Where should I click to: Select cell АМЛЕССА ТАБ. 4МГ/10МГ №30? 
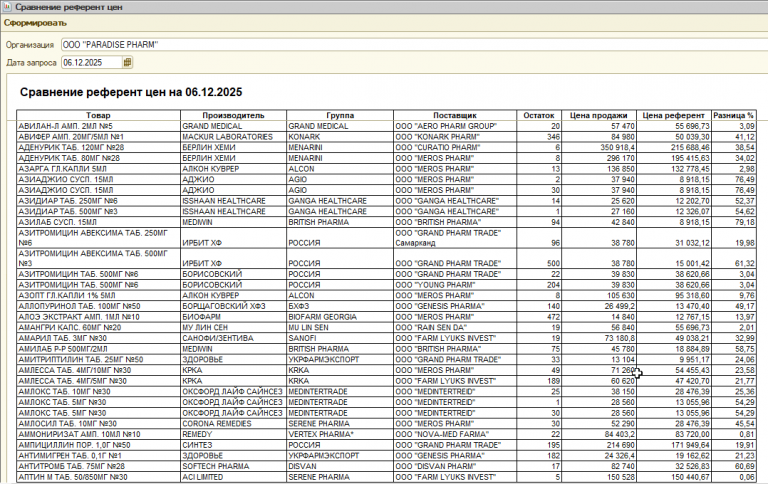[98, 370]
